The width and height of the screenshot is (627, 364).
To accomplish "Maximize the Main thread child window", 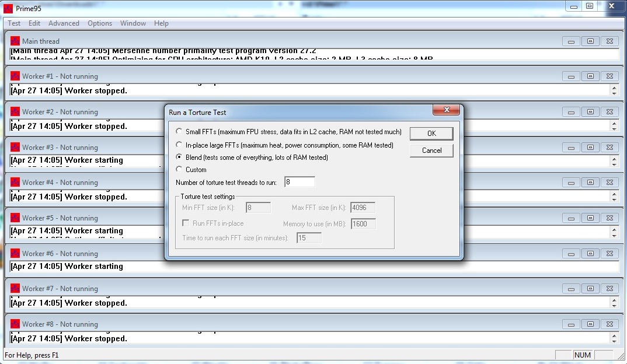I will 590,41.
